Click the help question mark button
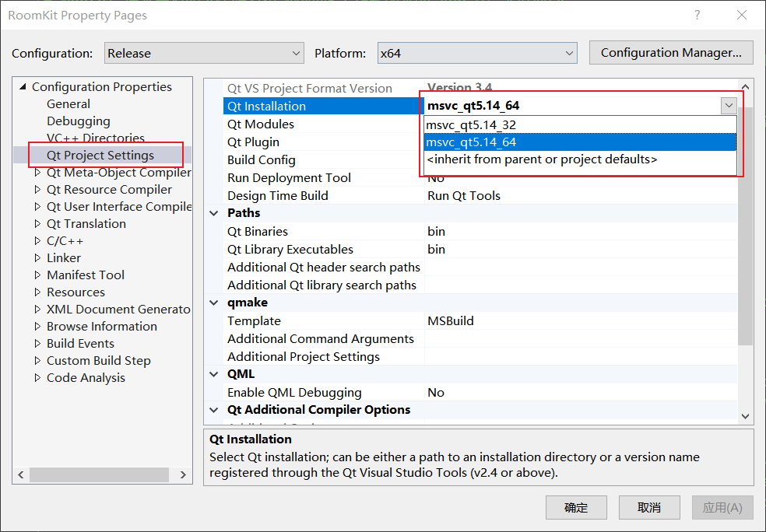The width and height of the screenshot is (766, 532). (x=697, y=15)
